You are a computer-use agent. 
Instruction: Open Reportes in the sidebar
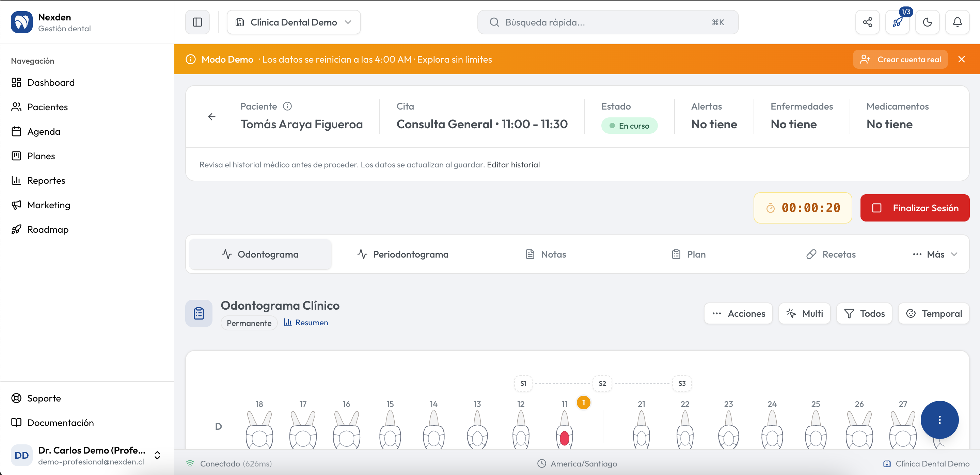point(87,180)
